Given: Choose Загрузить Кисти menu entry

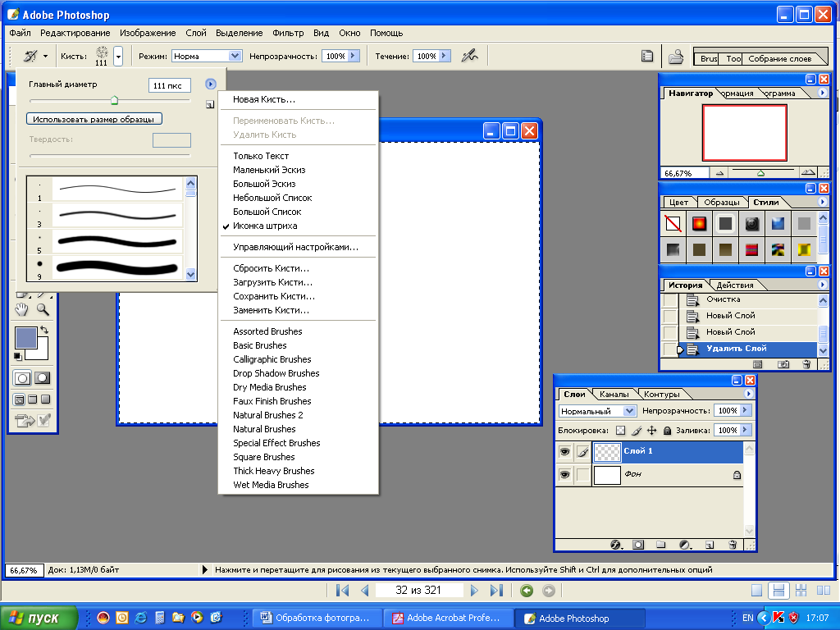Looking at the screenshot, I should (272, 282).
